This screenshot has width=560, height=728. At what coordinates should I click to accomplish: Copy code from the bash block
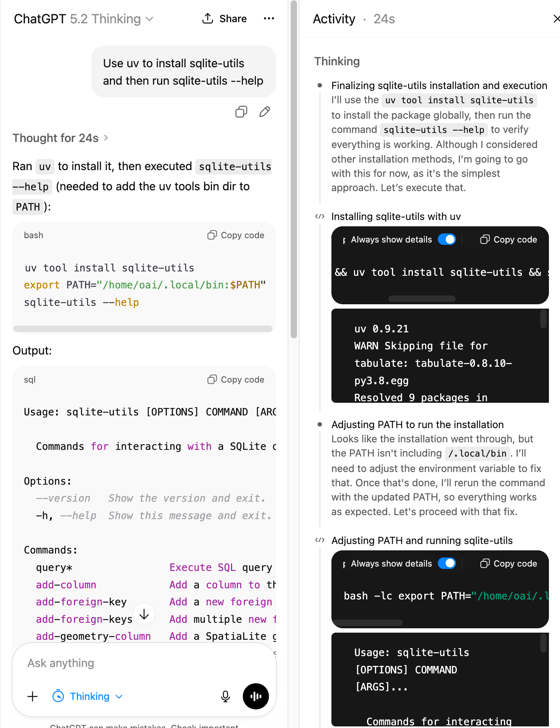click(236, 235)
